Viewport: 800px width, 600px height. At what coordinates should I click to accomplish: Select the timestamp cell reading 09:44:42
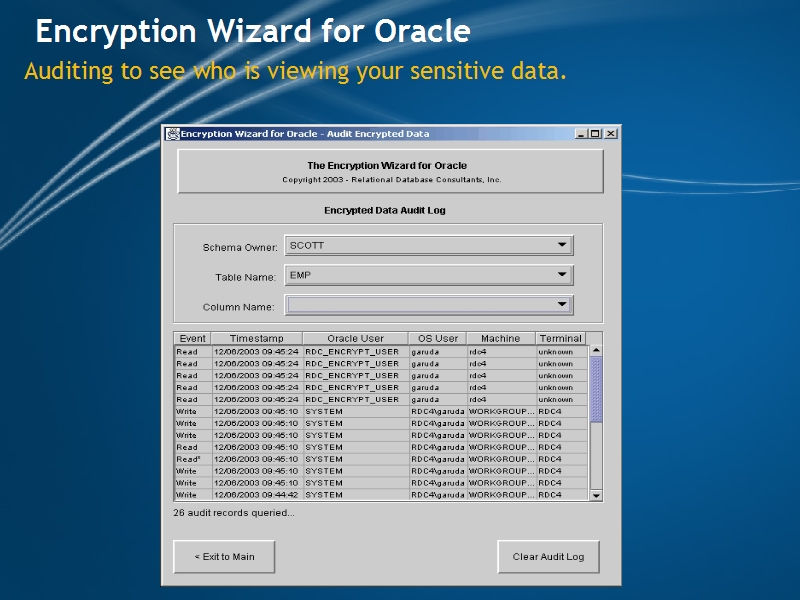tap(256, 495)
